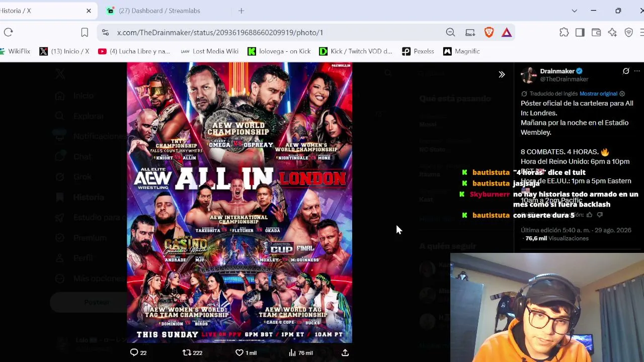Click the address bar URL
Viewport: 644px width, 362px height.
(x=220, y=32)
